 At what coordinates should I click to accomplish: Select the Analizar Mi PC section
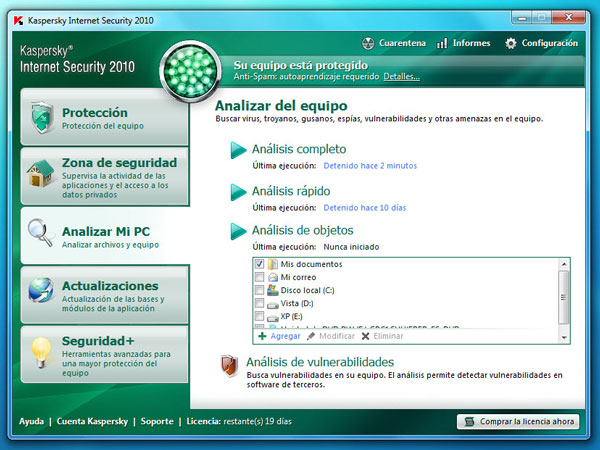105,236
